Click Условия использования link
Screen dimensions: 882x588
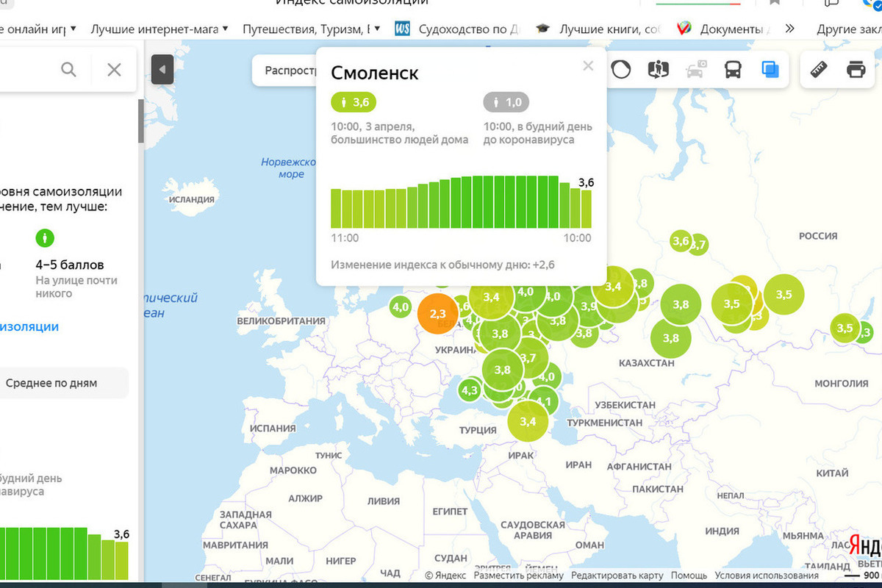(756, 576)
